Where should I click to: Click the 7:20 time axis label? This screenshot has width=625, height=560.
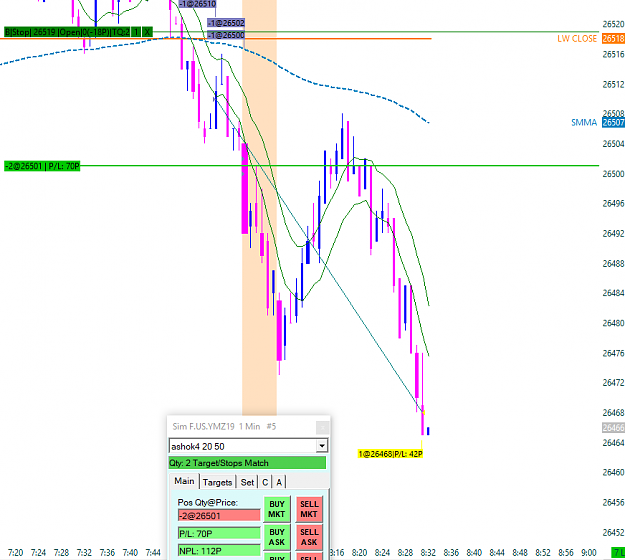coord(15,553)
